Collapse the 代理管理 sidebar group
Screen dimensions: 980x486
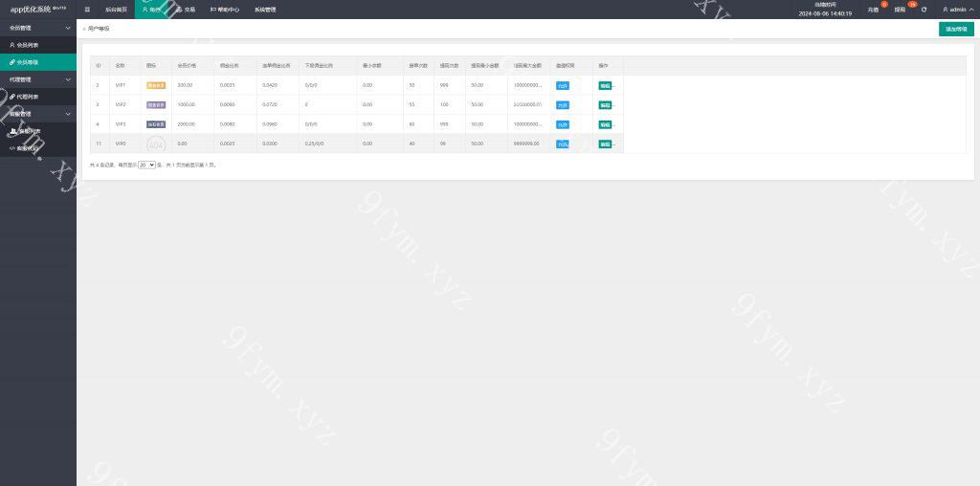click(x=38, y=79)
